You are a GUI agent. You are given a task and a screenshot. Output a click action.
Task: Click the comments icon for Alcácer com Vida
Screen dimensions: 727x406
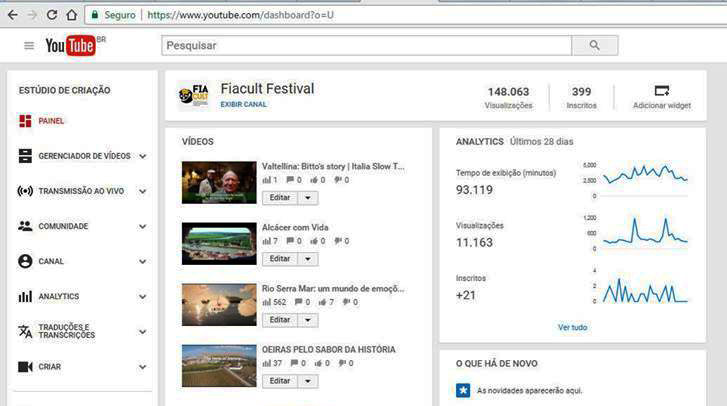[x=290, y=241]
